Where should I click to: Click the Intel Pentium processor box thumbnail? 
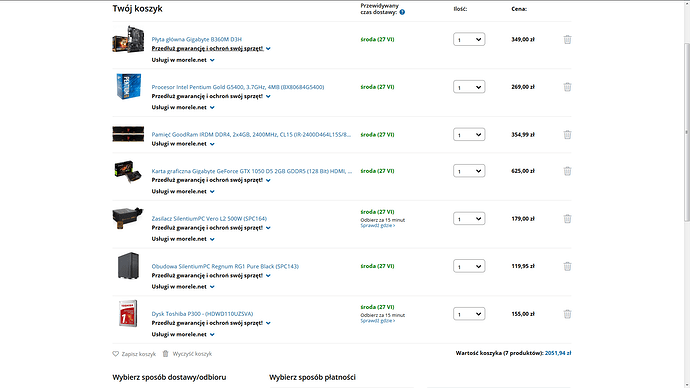coord(128,86)
